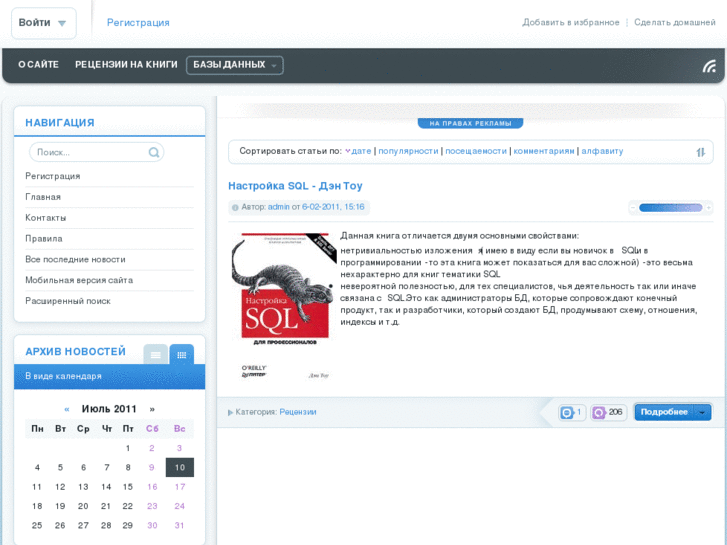Open Мобильная версия сайта link
The image size is (727, 545).
[x=79, y=281]
